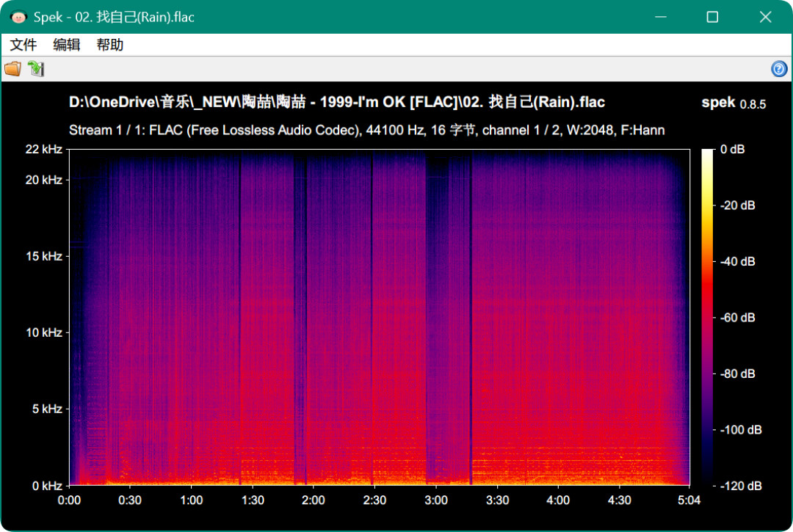793x532 pixels.
Task: Click the spek 0.8.5 version label
Action: point(734,103)
